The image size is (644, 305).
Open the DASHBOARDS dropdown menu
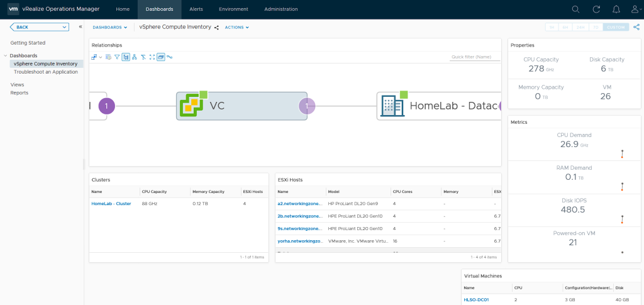pos(109,28)
